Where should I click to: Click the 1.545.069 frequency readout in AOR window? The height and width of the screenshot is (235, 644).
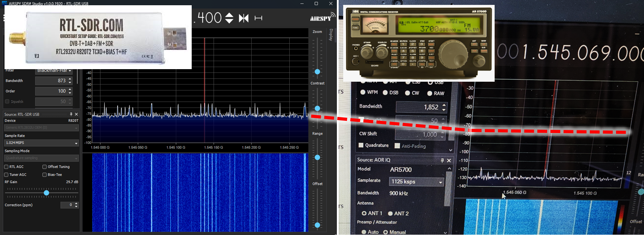582,53
